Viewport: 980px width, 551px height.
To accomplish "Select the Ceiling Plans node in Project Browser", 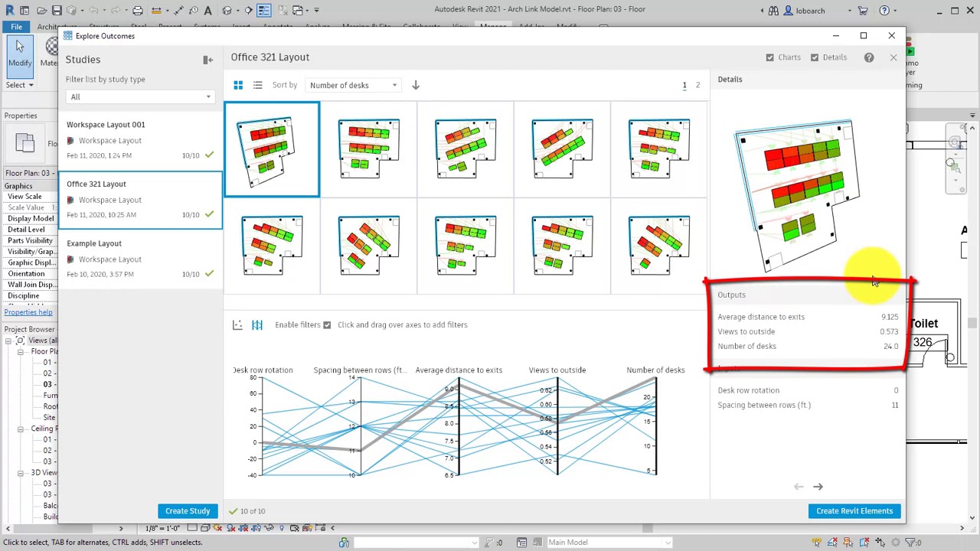I will (44, 429).
